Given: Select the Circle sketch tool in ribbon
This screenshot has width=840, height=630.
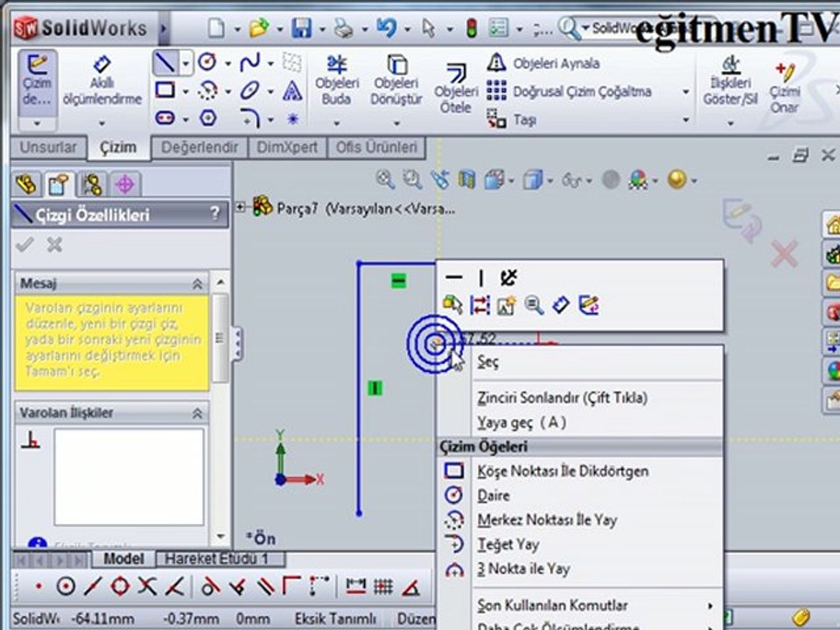Looking at the screenshot, I should 207,62.
